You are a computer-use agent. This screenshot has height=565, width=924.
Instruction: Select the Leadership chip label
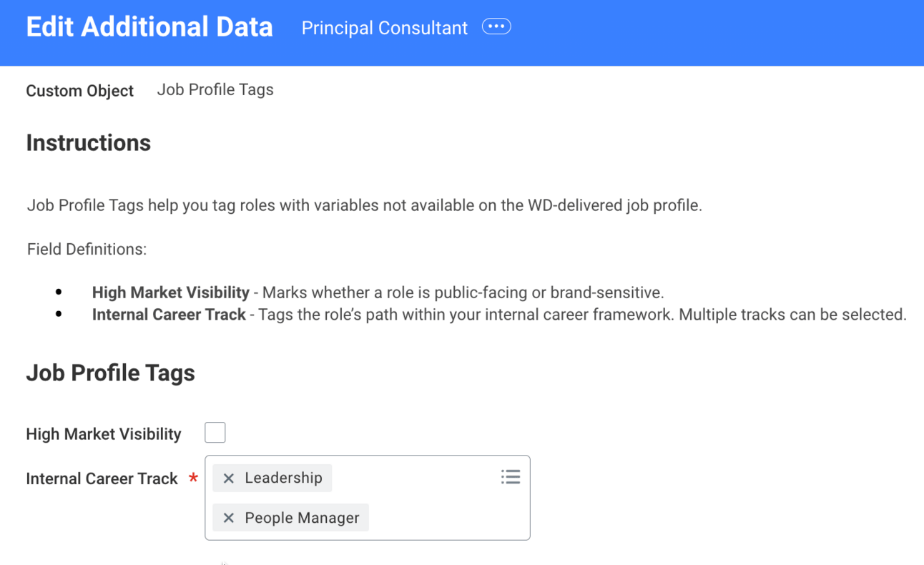283,478
